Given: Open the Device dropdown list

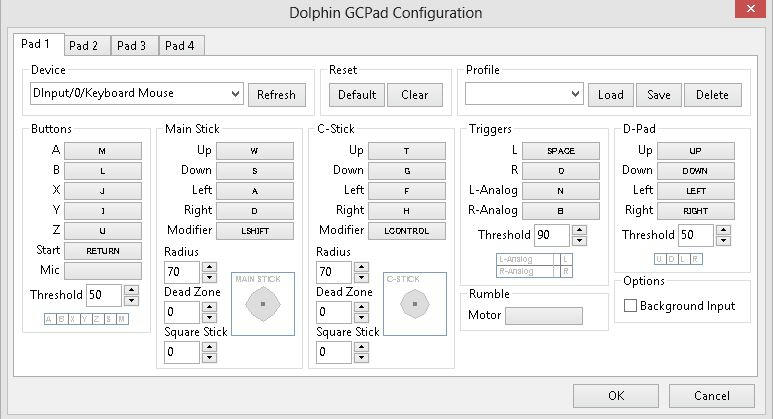Looking at the screenshot, I should pyautogui.click(x=137, y=94).
